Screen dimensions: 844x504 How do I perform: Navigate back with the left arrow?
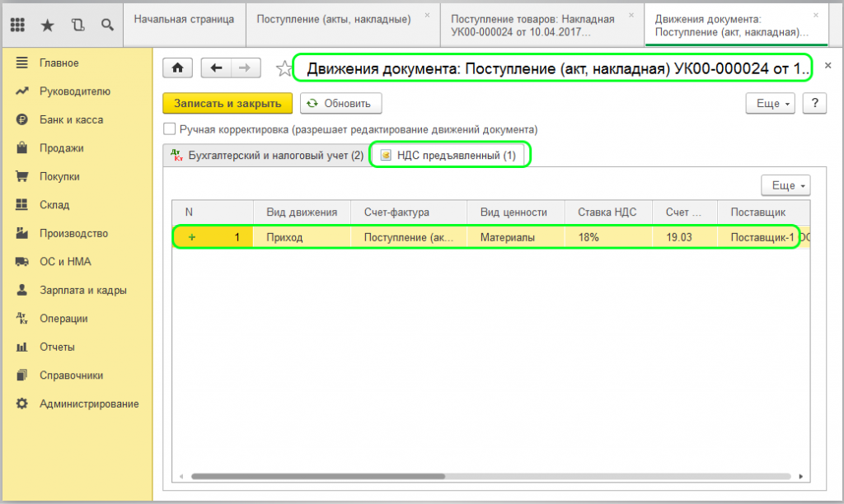click(x=216, y=68)
